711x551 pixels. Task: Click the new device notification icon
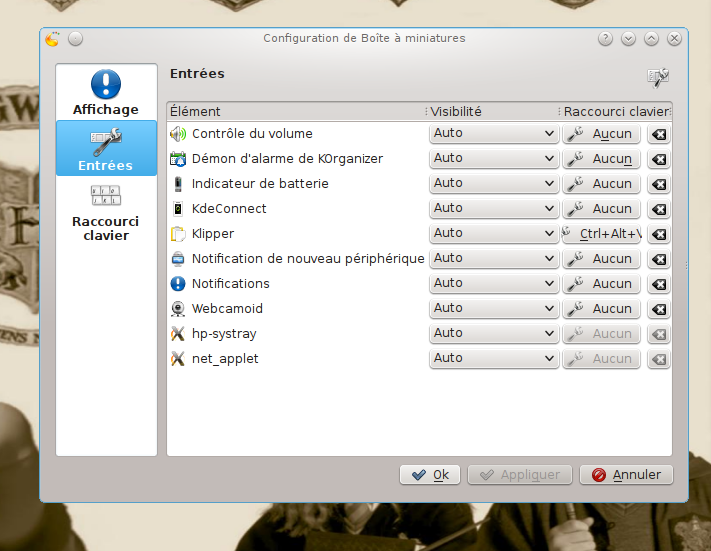[x=178, y=258]
